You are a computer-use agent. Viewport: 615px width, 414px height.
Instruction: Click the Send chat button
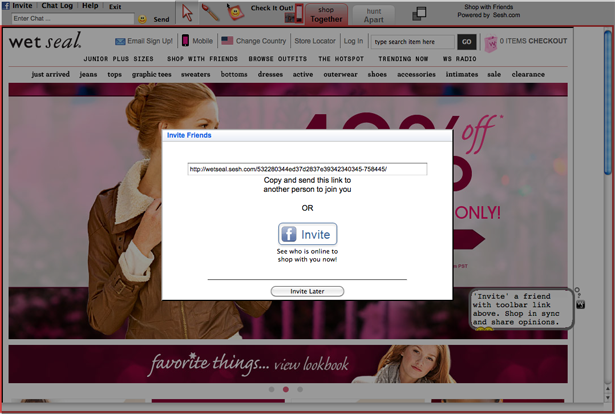[161, 19]
